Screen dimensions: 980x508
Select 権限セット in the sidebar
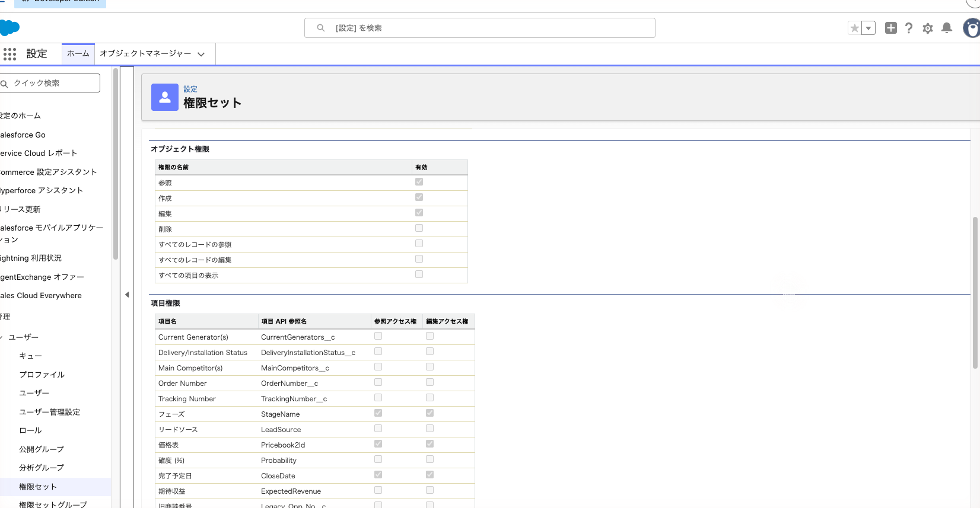(38, 487)
